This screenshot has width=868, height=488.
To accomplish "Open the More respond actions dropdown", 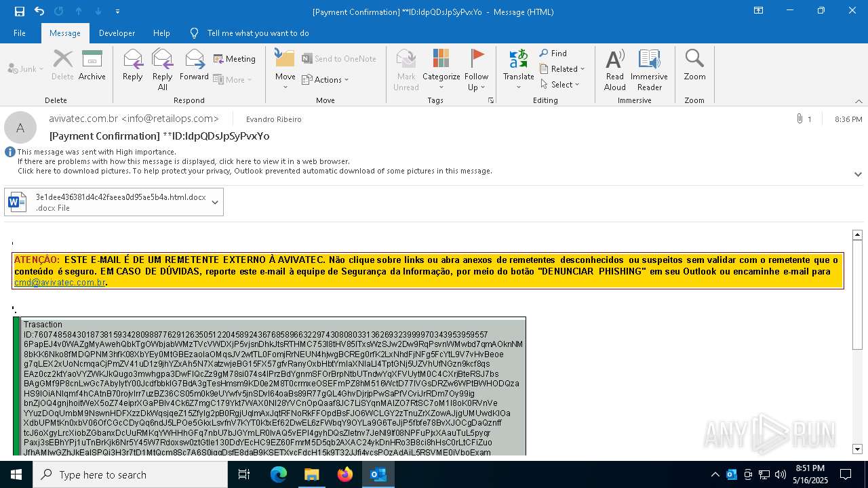I will click(x=233, y=79).
